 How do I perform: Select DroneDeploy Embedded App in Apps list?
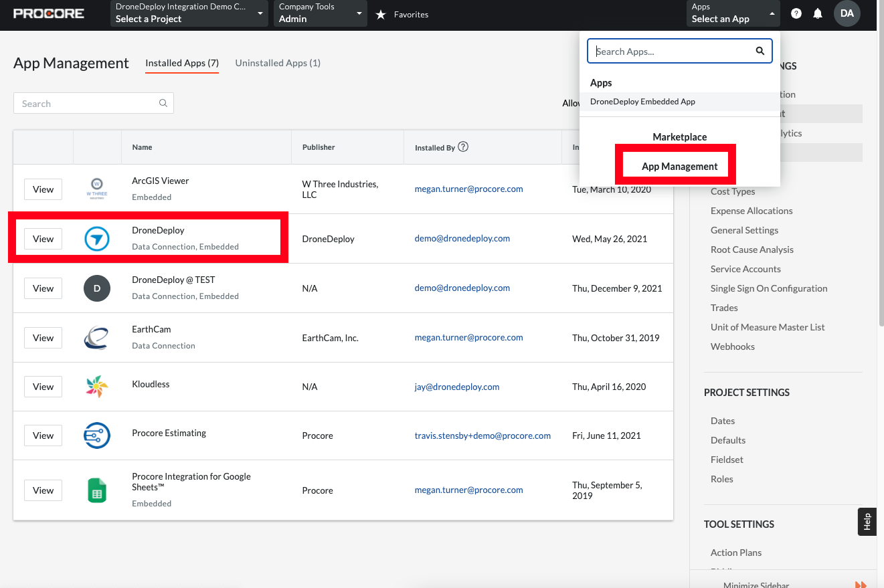tap(680, 102)
